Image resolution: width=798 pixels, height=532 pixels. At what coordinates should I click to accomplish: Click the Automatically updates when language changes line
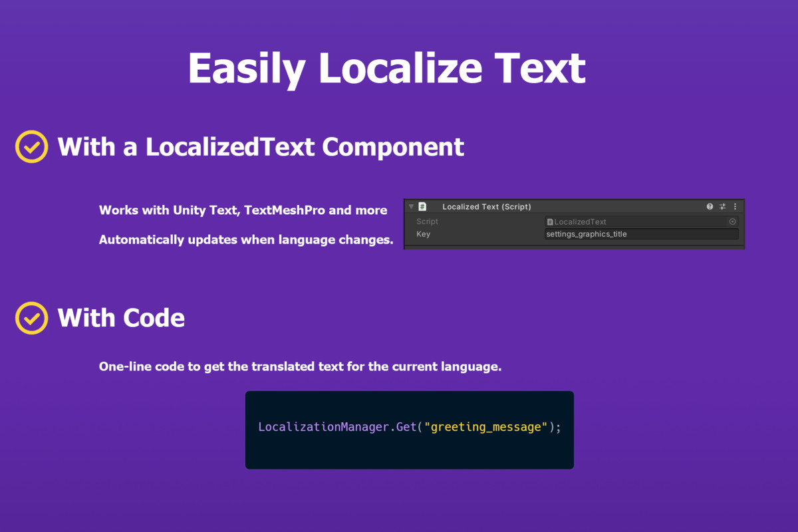coord(246,240)
